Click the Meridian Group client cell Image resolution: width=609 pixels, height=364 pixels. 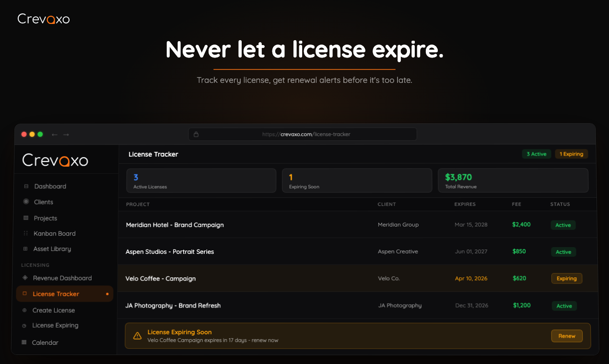(x=398, y=225)
